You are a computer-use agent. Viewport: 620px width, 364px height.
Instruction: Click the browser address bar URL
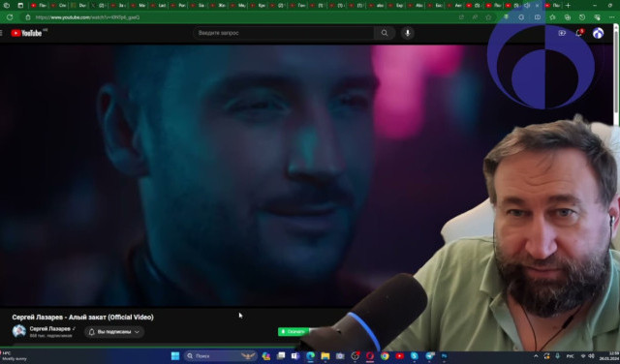pos(87,17)
